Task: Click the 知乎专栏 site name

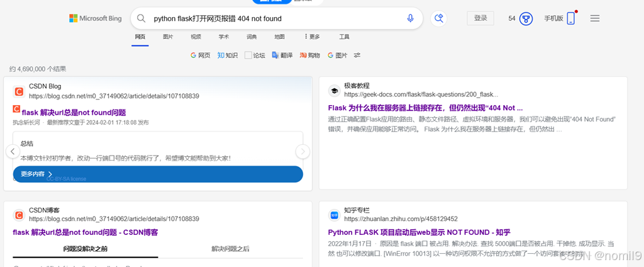Action: (357, 210)
